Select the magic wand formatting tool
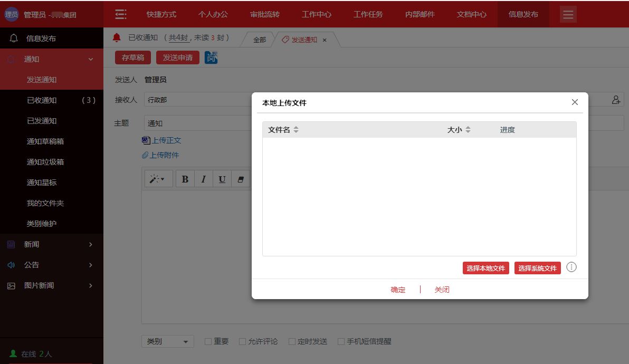629x364 pixels. pos(157,179)
